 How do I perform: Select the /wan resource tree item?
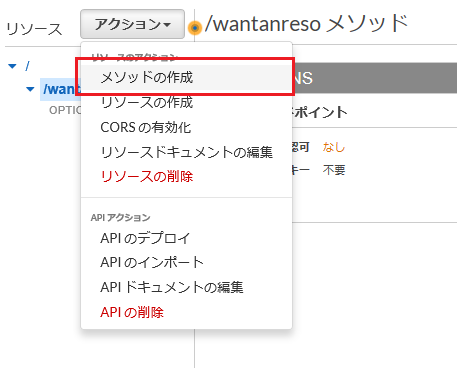[x=61, y=89]
